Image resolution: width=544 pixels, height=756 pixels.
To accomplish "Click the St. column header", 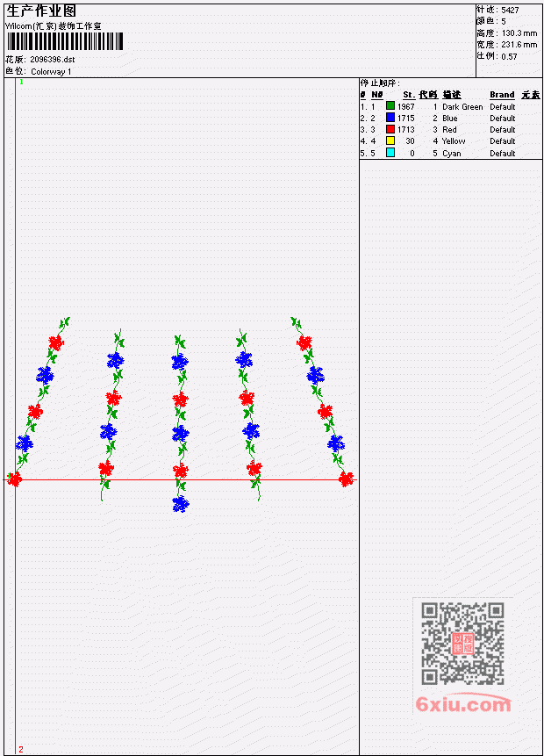I will tap(409, 95).
